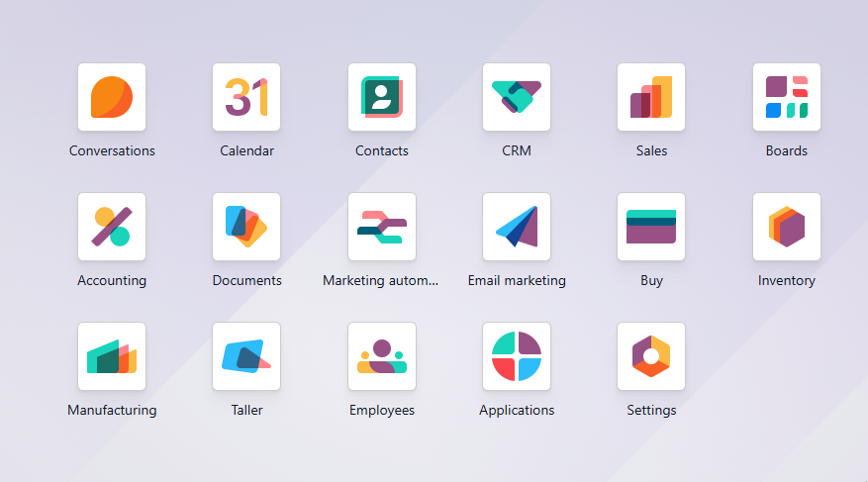Click the Contacts label text

click(382, 150)
